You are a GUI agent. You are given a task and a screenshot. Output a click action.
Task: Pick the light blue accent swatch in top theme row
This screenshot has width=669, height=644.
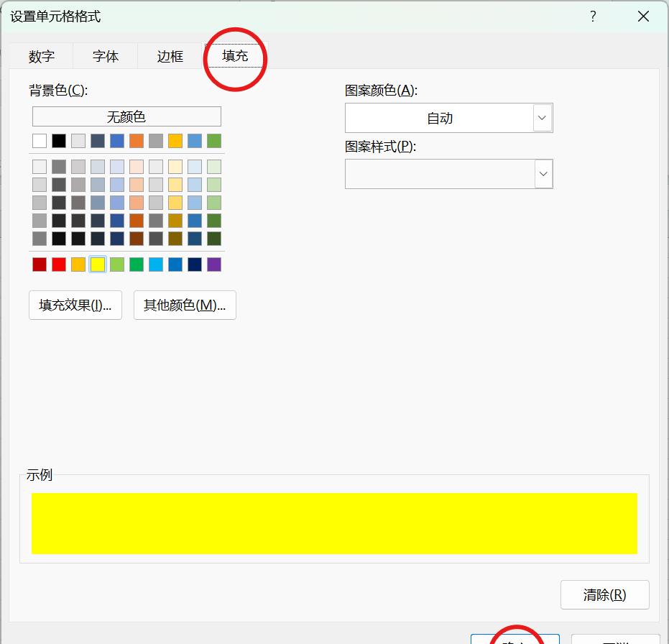[x=195, y=141]
